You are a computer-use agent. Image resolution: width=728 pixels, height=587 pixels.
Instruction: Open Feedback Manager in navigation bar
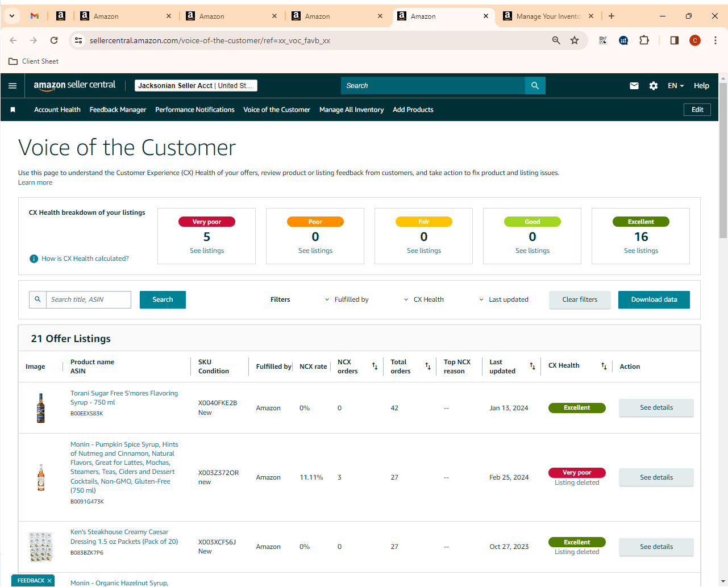[118, 110]
